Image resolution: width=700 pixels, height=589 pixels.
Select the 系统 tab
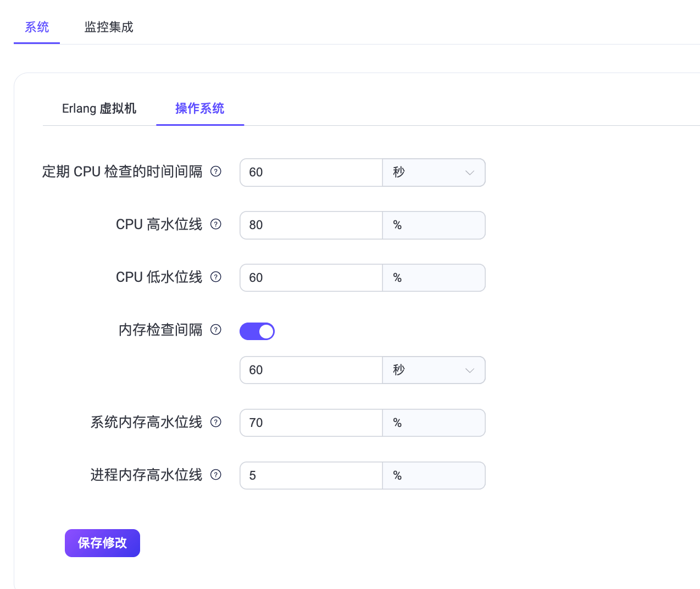click(x=37, y=27)
